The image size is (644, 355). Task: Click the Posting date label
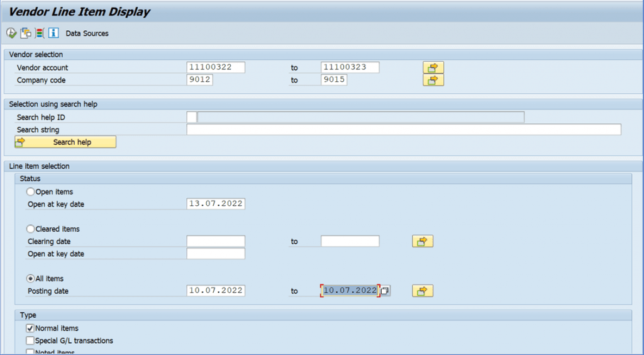[48, 291]
